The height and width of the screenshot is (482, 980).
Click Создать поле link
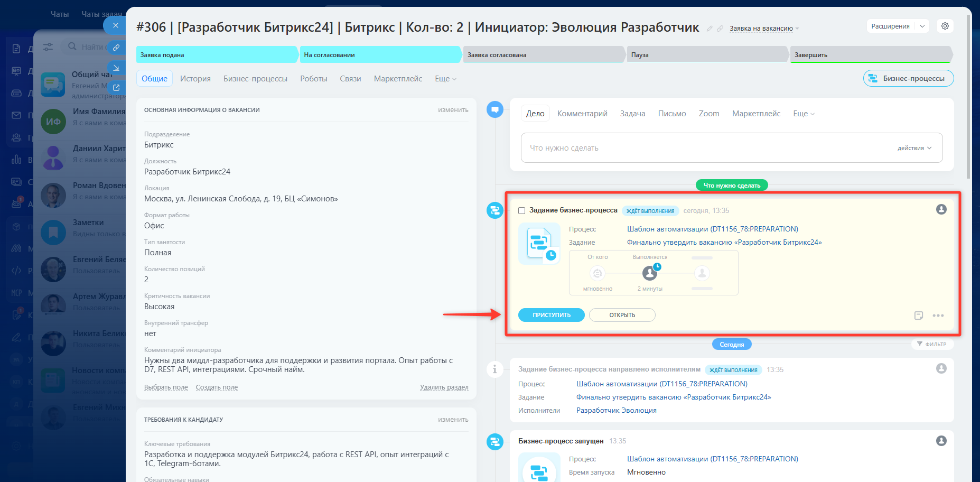pos(217,387)
